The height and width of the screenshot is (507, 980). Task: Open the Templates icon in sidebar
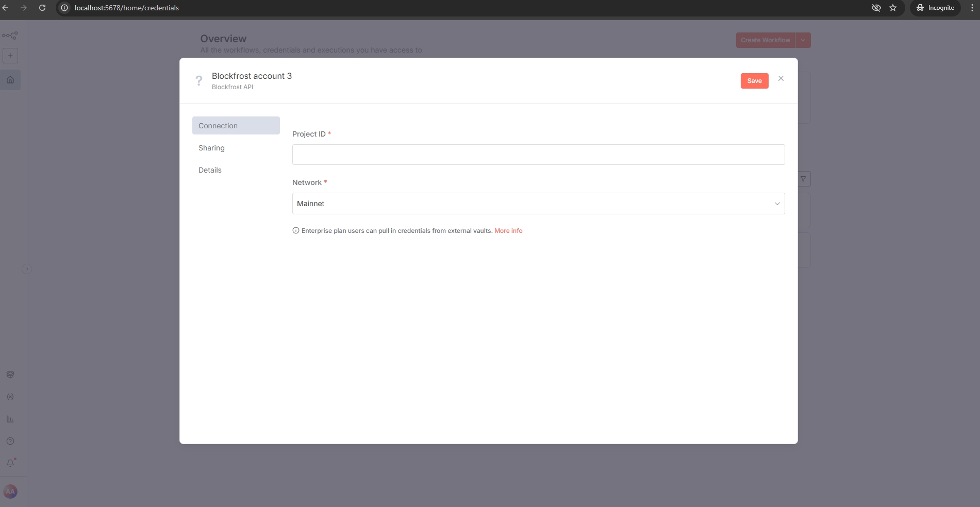point(10,375)
